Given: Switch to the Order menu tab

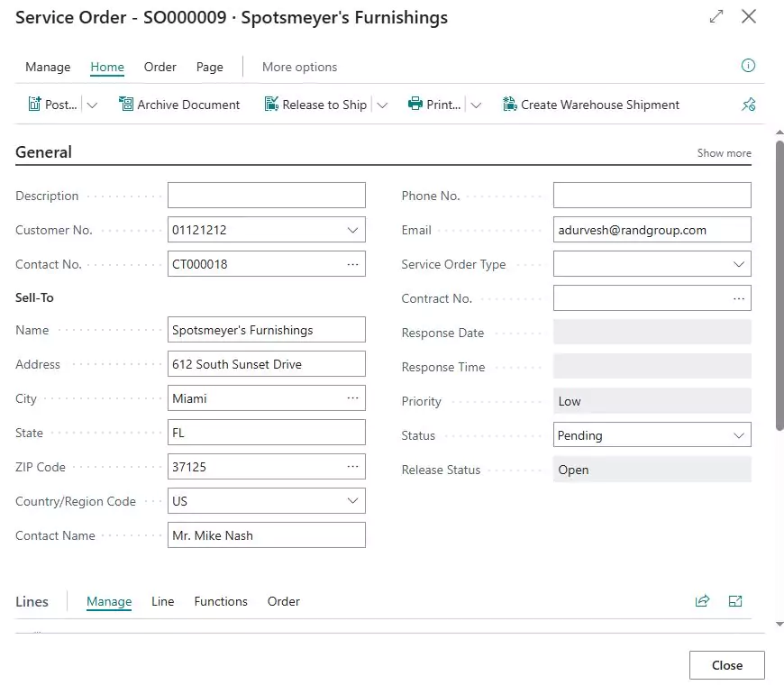Looking at the screenshot, I should click(160, 67).
